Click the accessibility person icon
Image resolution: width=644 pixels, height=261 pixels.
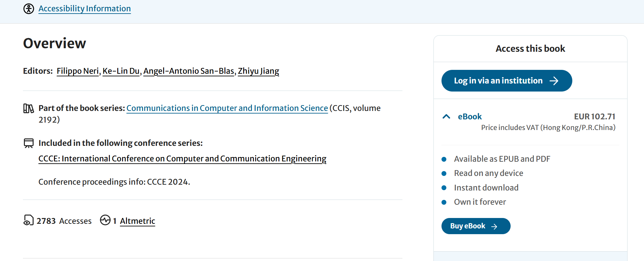(29, 9)
